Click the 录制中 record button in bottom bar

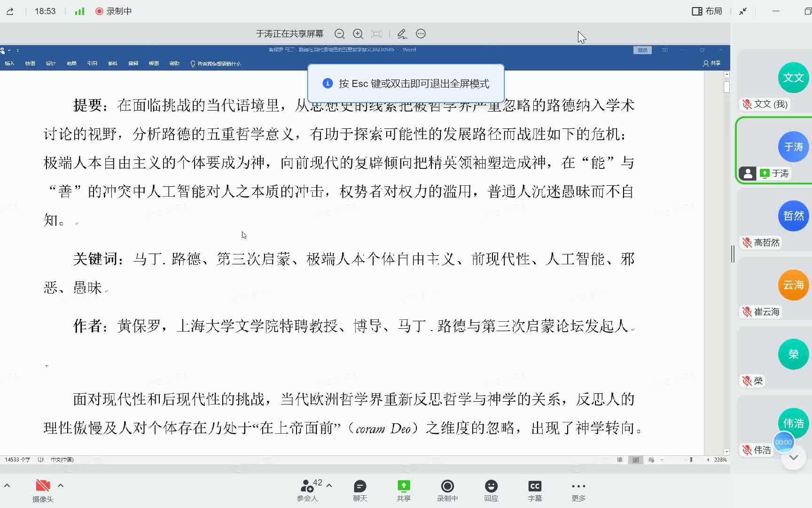(447, 491)
